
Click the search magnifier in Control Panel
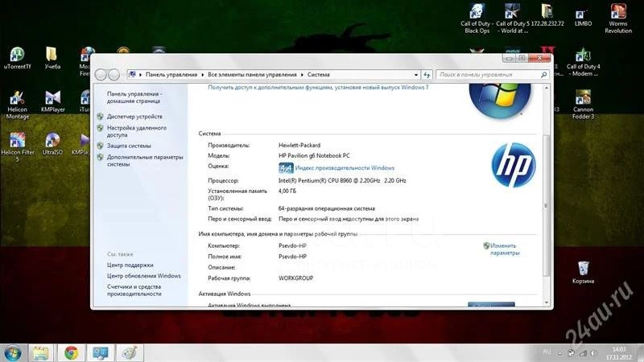544,75
